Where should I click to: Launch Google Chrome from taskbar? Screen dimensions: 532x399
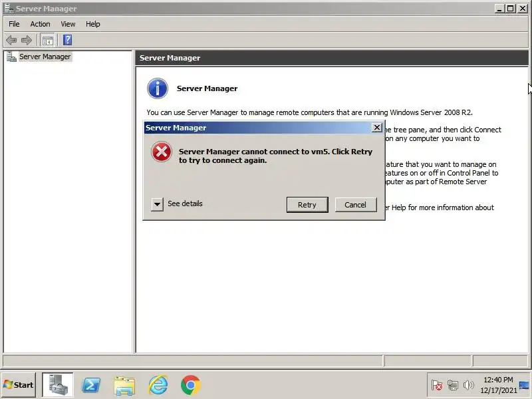coord(191,385)
